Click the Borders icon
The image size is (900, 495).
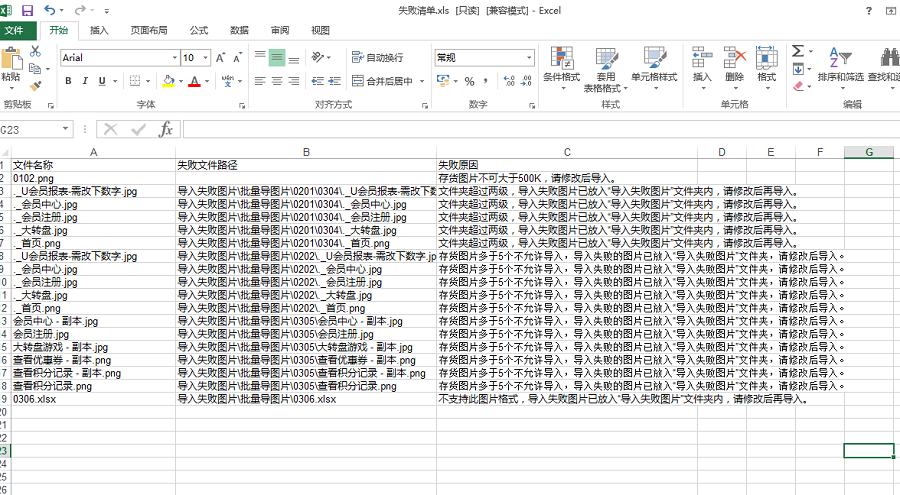tap(135, 81)
